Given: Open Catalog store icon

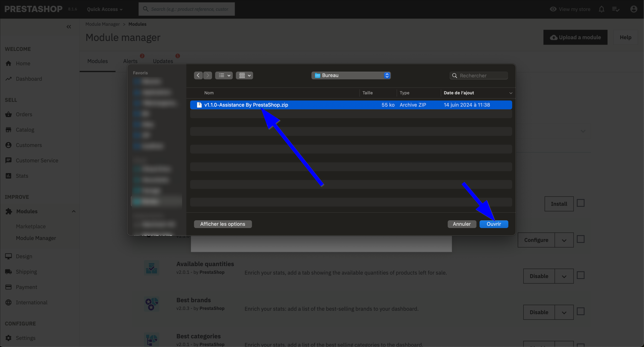Looking at the screenshot, I should pos(8,129).
